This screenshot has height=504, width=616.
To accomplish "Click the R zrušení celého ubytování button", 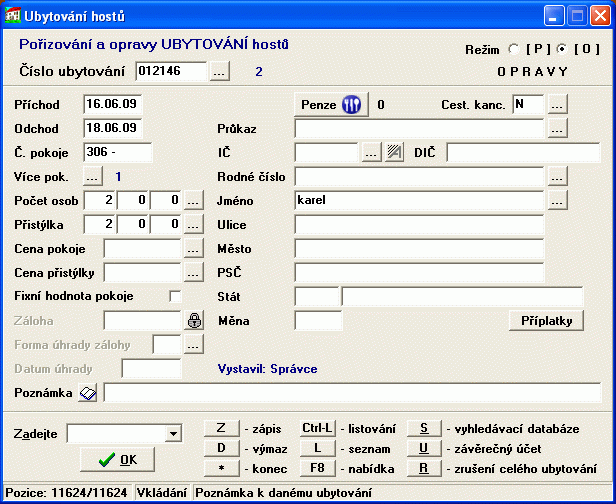I will 424,468.
